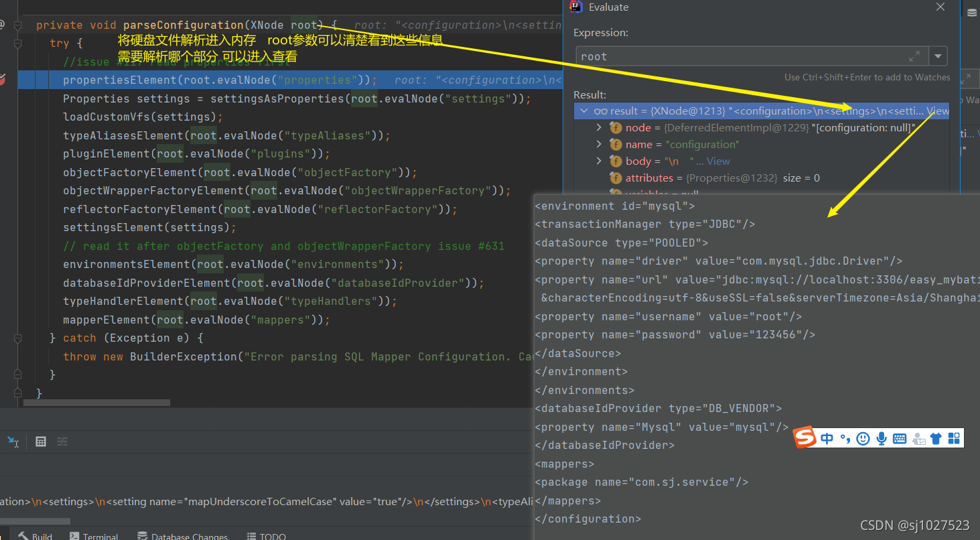The image size is (980, 540).
Task: Open the Build tool window tab
Action: click(x=35, y=536)
